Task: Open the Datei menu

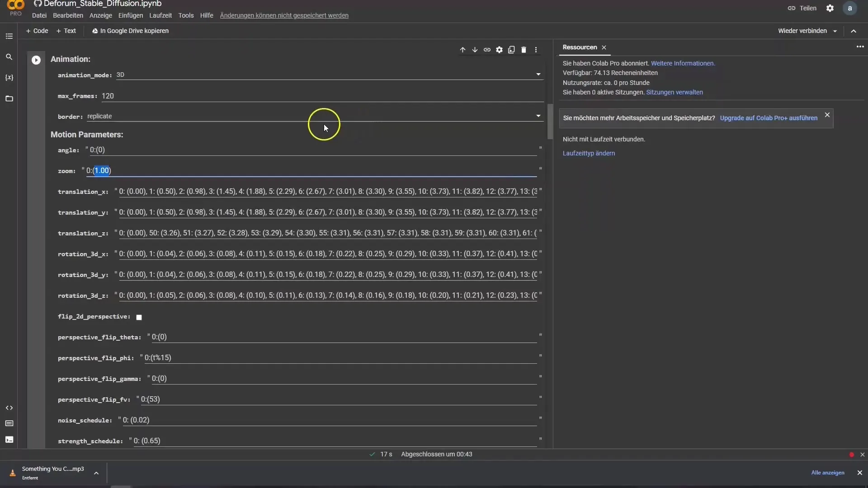Action: 39,15
